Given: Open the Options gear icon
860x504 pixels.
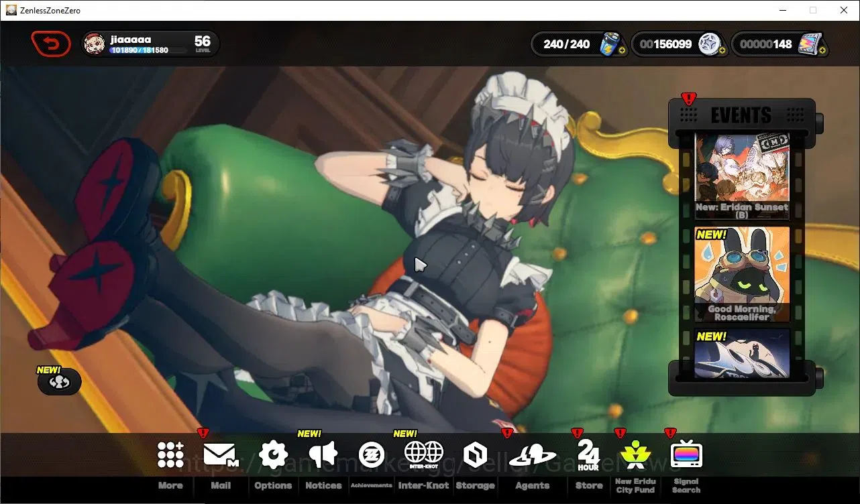Looking at the screenshot, I should (273, 455).
